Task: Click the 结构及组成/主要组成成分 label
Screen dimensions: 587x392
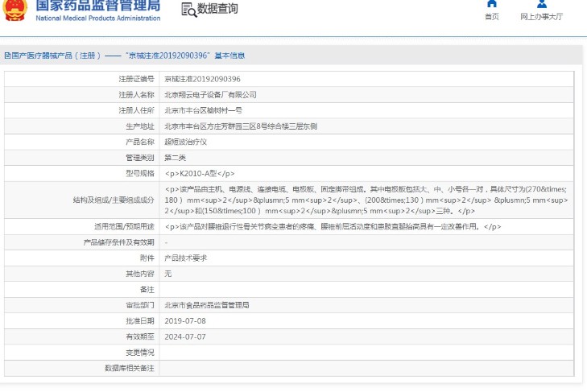Action: tap(114, 200)
